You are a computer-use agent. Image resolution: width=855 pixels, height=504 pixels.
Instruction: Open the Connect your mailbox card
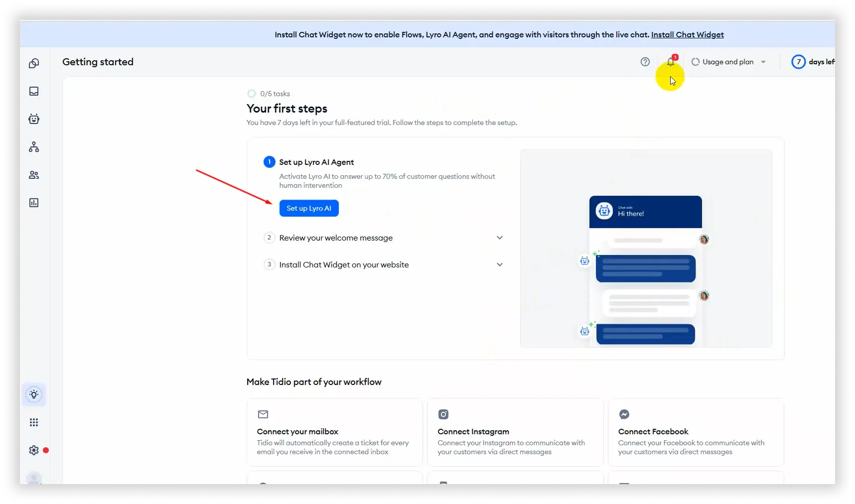pyautogui.click(x=335, y=432)
